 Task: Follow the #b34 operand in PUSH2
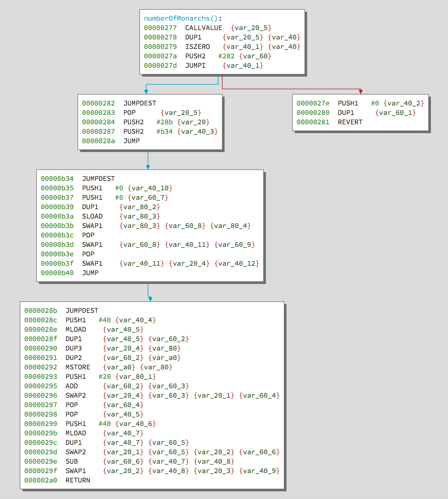(164, 131)
